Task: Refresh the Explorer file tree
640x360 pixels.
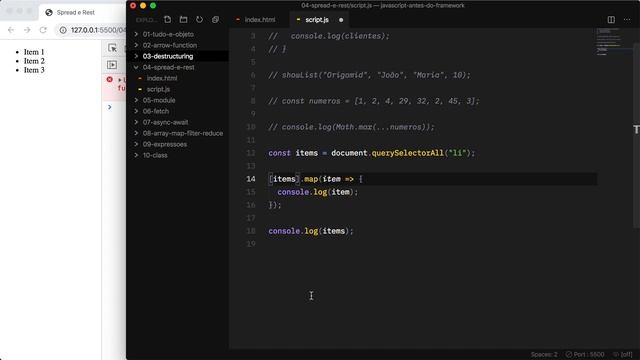Action: [x=199, y=20]
